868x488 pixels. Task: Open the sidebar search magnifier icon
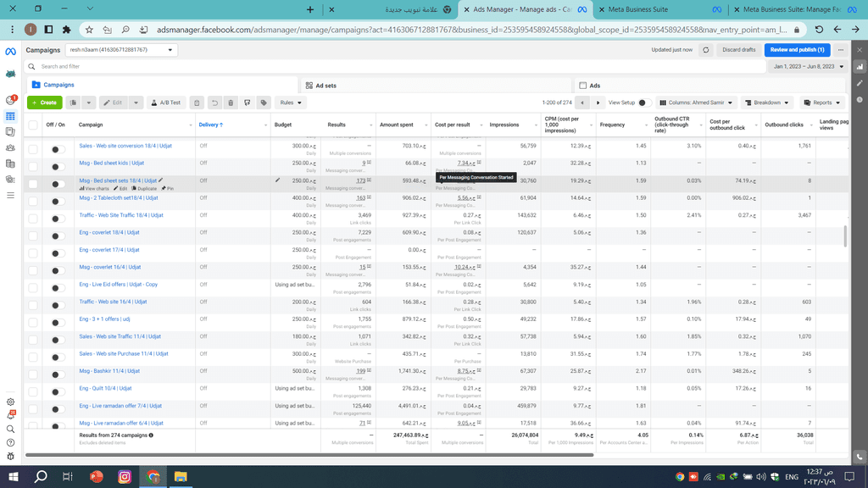pyautogui.click(x=10, y=429)
